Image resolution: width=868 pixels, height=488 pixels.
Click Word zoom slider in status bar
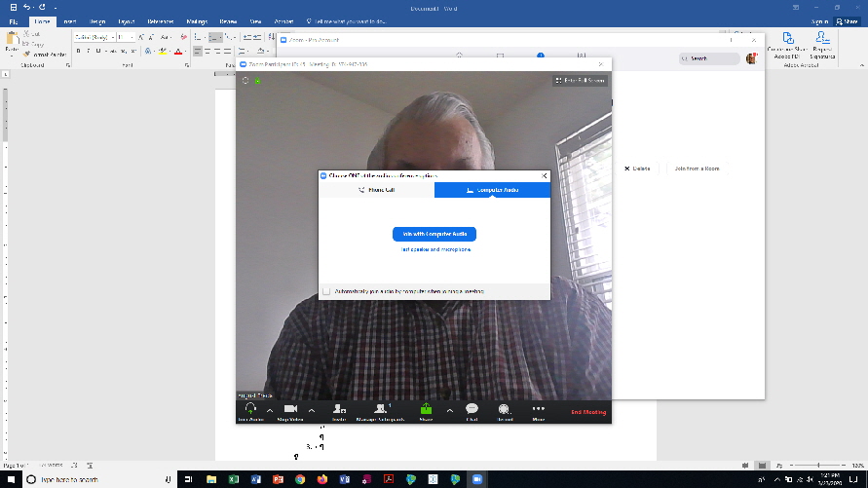tap(818, 466)
